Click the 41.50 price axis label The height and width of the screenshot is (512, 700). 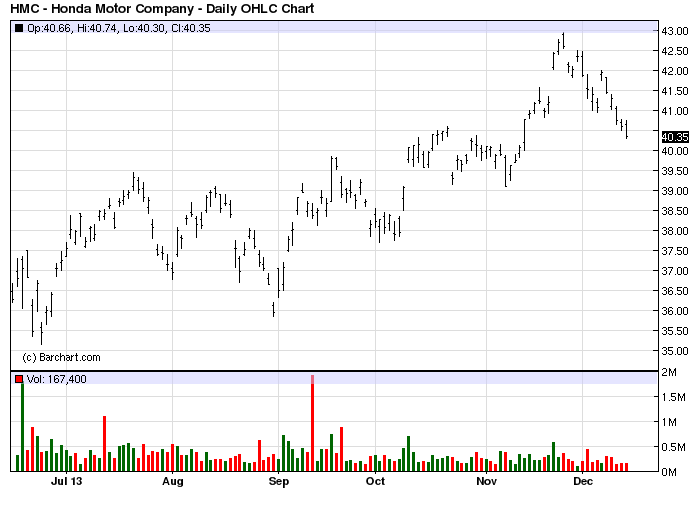click(x=675, y=91)
